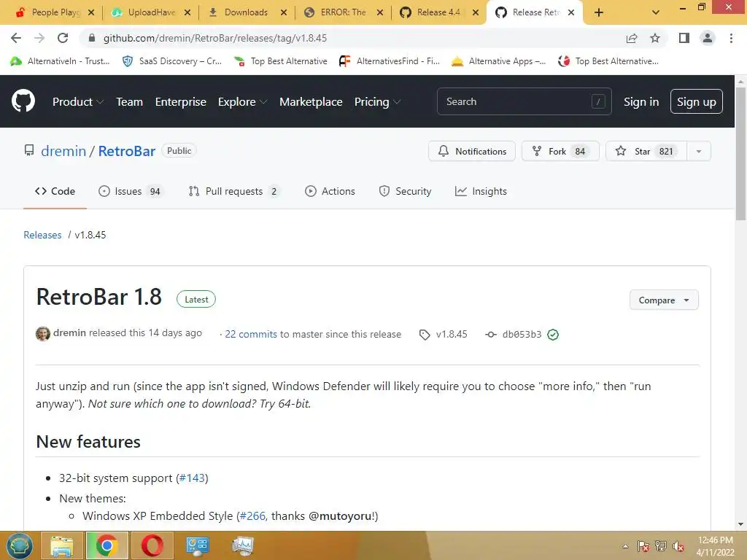Open the Security tab
The width and height of the screenshot is (747, 560).
pos(405,192)
